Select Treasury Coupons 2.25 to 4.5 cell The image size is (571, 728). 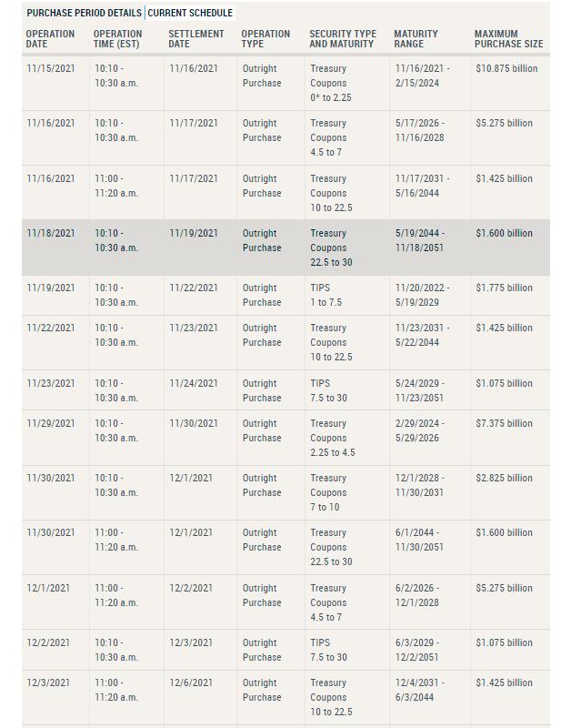(x=333, y=438)
